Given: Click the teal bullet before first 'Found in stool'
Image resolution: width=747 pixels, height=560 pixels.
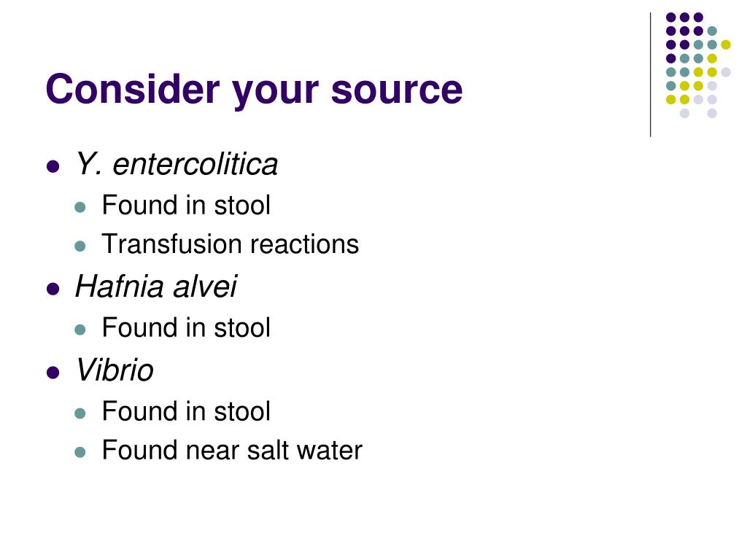Looking at the screenshot, I should coord(80,207).
